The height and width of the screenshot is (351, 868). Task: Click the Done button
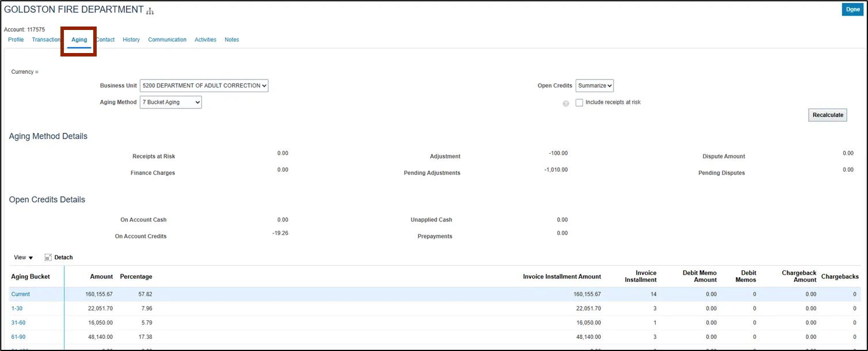point(852,9)
